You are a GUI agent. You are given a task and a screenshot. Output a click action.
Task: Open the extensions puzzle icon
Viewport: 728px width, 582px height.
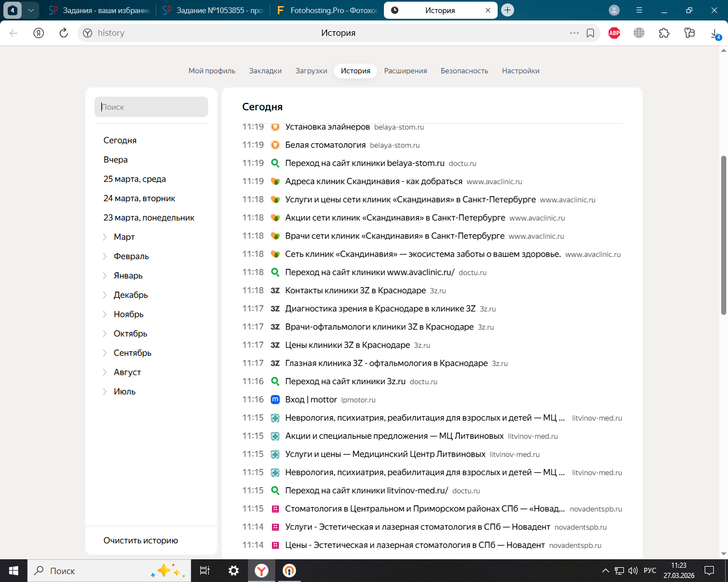coord(664,33)
